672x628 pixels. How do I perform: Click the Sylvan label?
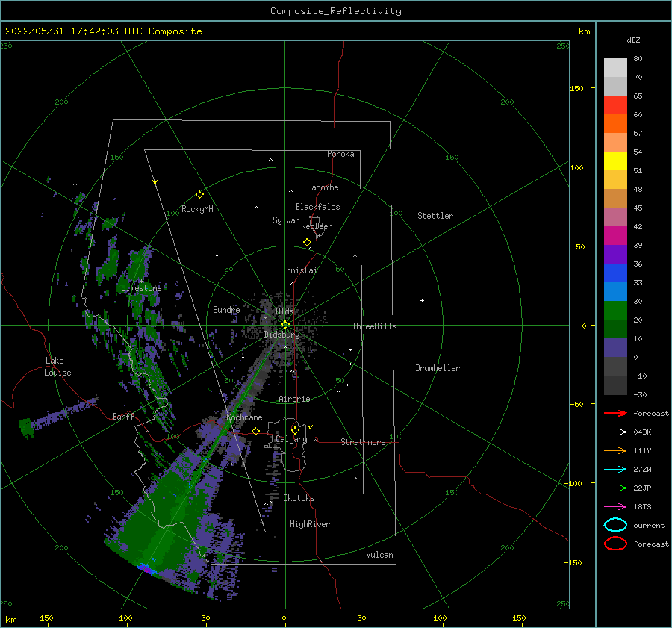point(286,220)
